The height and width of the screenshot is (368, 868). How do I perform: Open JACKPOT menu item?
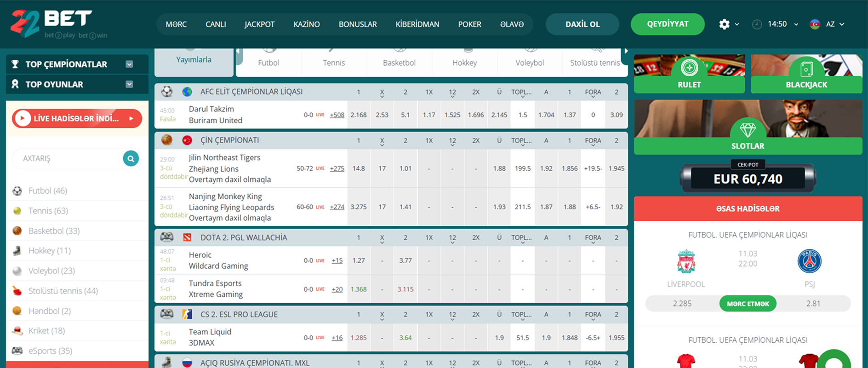[x=259, y=24]
